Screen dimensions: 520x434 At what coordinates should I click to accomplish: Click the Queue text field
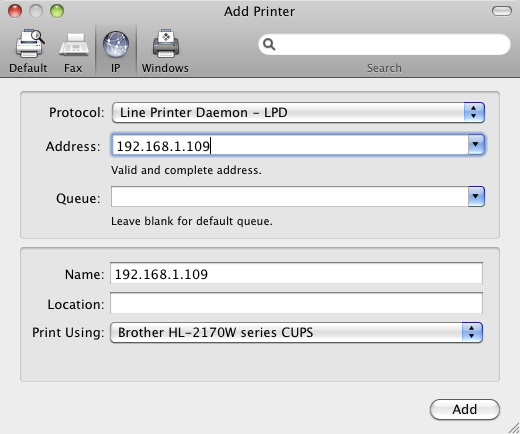coord(290,196)
